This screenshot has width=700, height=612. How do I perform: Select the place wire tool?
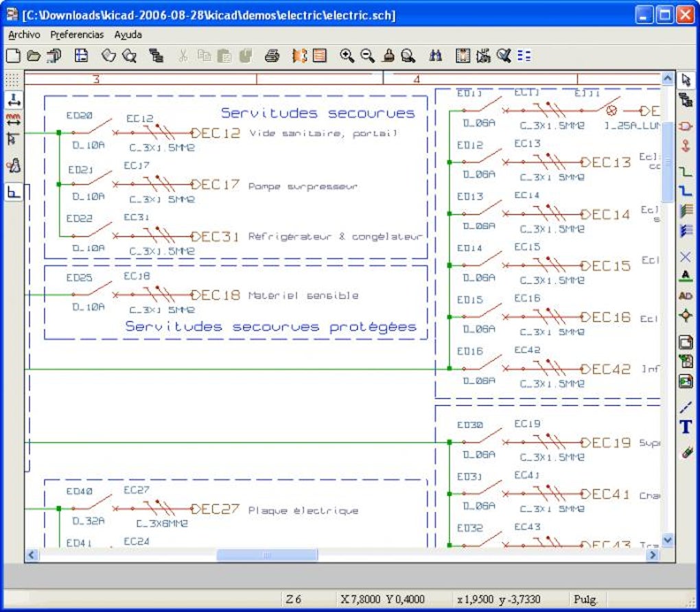coord(686,171)
